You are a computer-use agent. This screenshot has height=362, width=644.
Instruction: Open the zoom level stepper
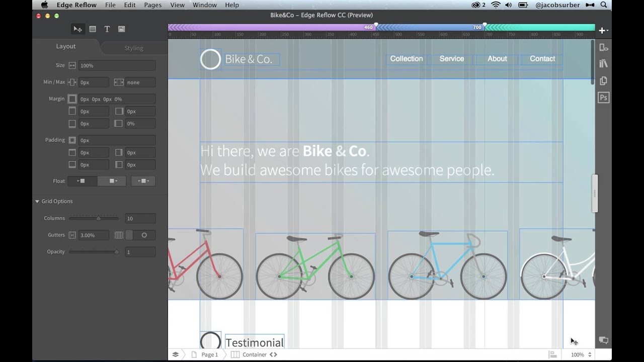590,354
